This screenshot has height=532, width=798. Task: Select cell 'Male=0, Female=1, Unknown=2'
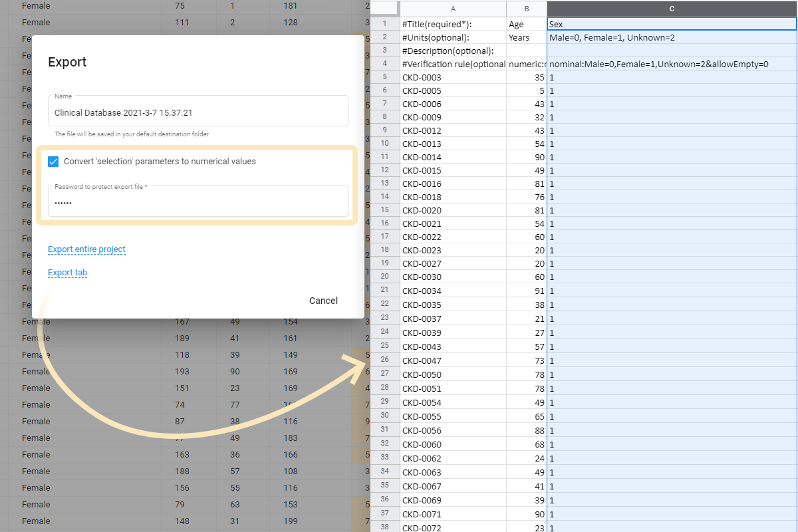pyautogui.click(x=672, y=37)
